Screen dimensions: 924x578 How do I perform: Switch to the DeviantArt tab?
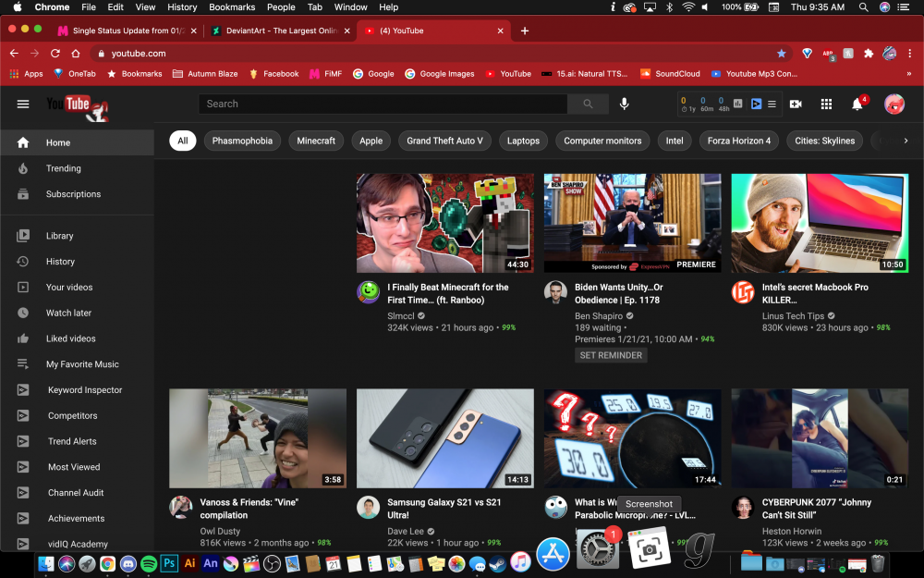[x=273, y=30]
